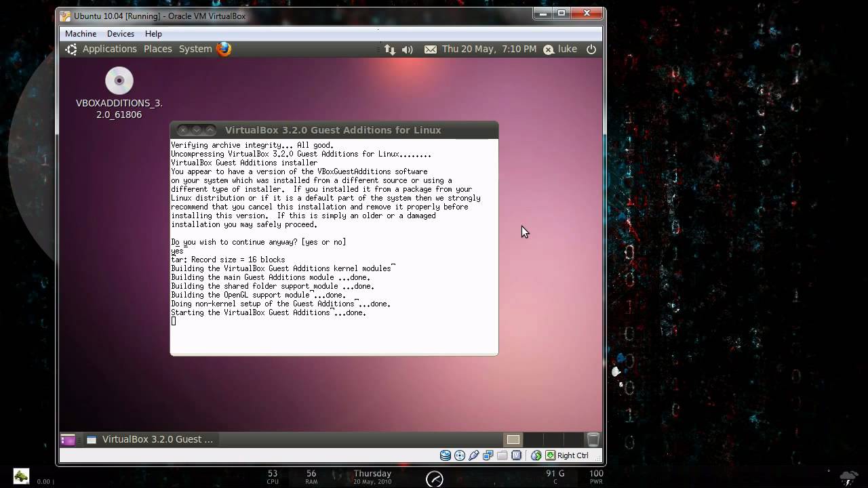Click the mouse integration status icon

click(x=536, y=455)
